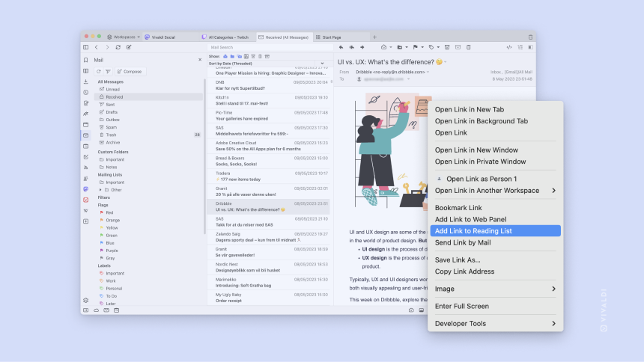Open mark-as-read dropdown arrow

[391, 47]
